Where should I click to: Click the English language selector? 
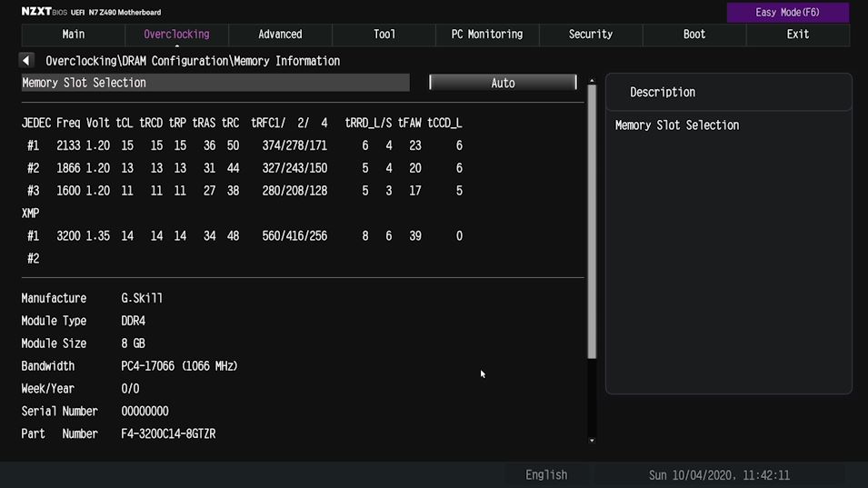(x=546, y=474)
